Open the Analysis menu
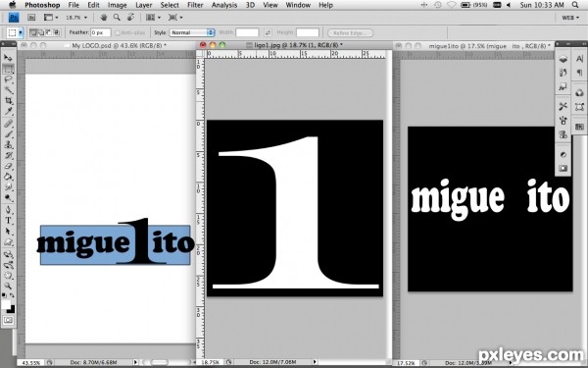Image resolution: width=588 pixels, height=368 pixels. tap(224, 5)
